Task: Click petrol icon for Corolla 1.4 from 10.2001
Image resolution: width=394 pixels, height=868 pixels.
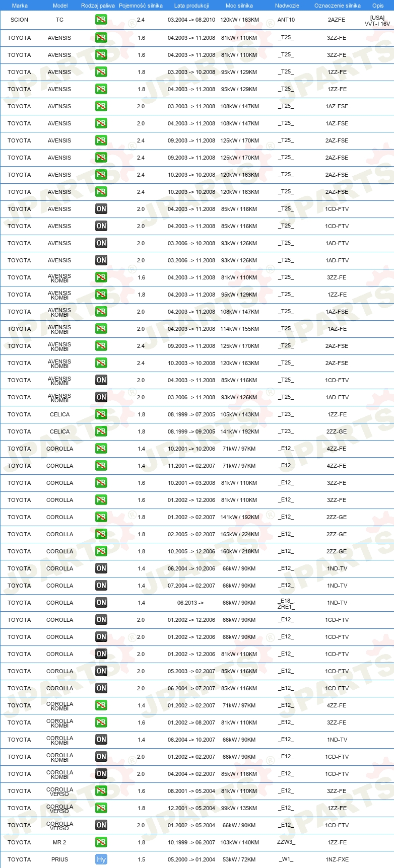Action: (x=101, y=449)
